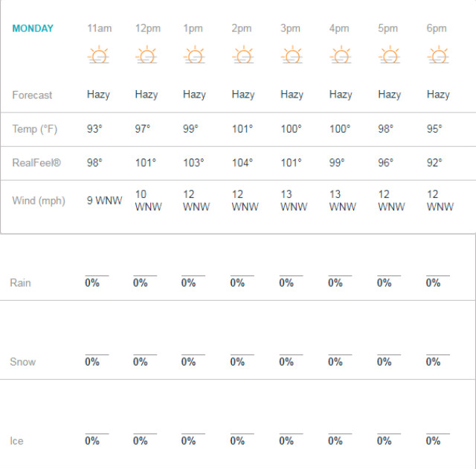
Task: Click the Snow 0% bar for 3pm
Action: coord(291,360)
